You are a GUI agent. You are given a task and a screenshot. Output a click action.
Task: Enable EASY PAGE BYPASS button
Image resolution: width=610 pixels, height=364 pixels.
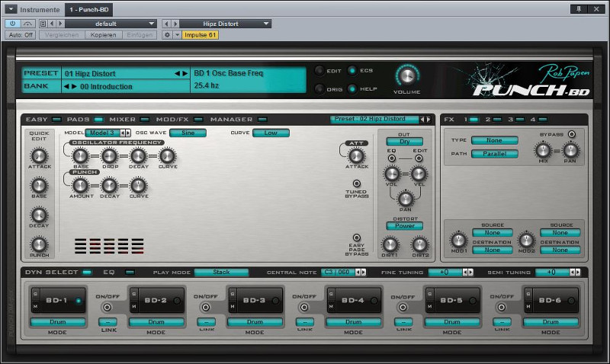[356, 238]
